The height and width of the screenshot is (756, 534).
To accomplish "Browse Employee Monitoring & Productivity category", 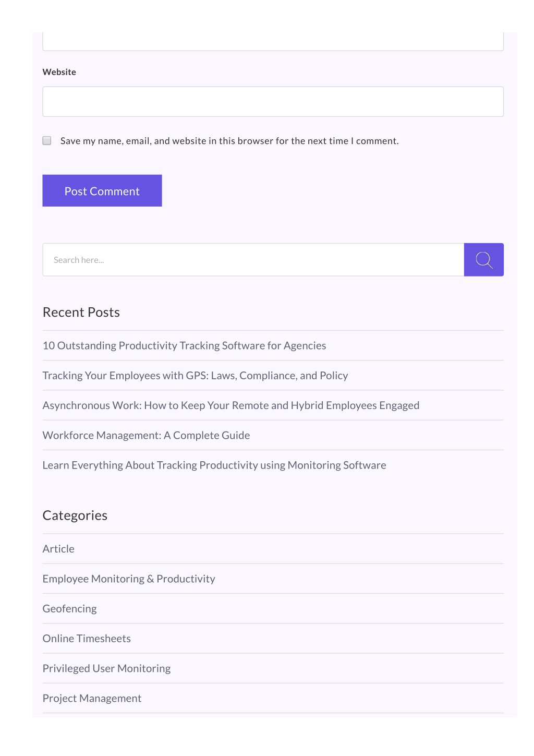I will 129,579.
